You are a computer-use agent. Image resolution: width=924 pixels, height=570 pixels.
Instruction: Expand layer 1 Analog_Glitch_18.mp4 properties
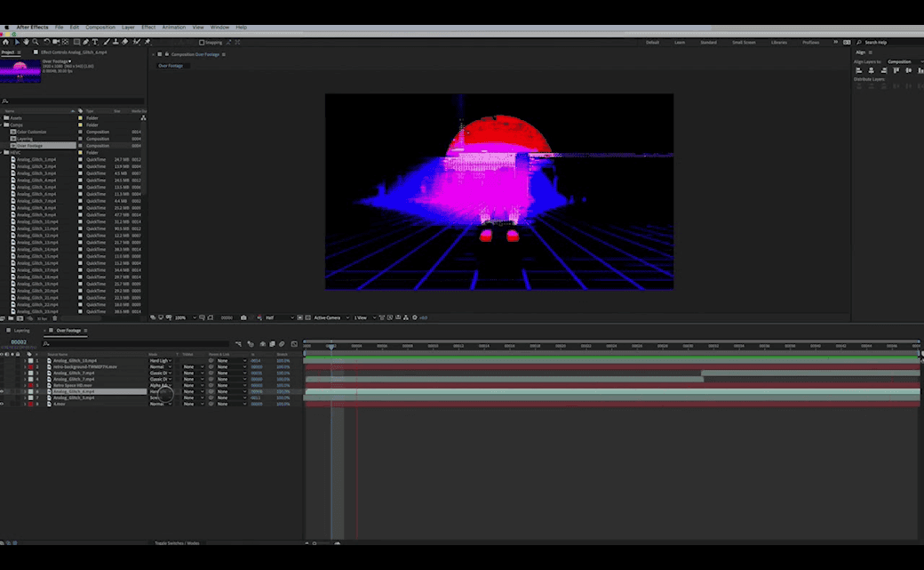(x=25, y=360)
